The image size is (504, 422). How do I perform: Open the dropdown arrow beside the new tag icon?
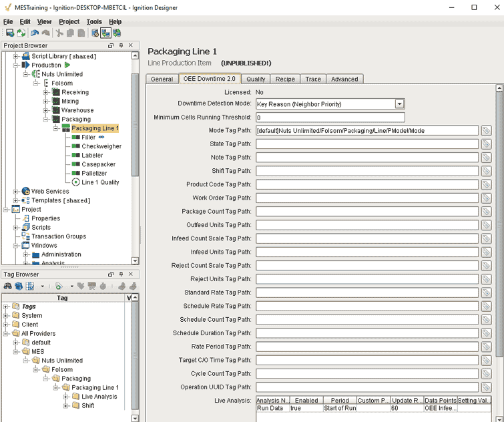71,286
